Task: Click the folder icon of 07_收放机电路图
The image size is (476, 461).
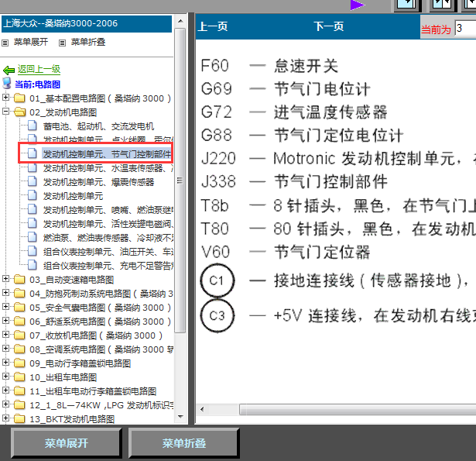Action: tap(19, 335)
